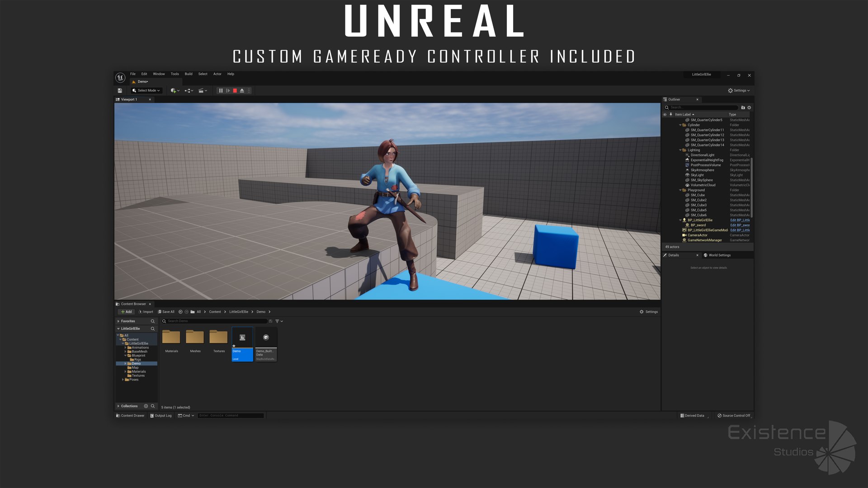
Task: Open the Edit menu
Action: click(144, 74)
